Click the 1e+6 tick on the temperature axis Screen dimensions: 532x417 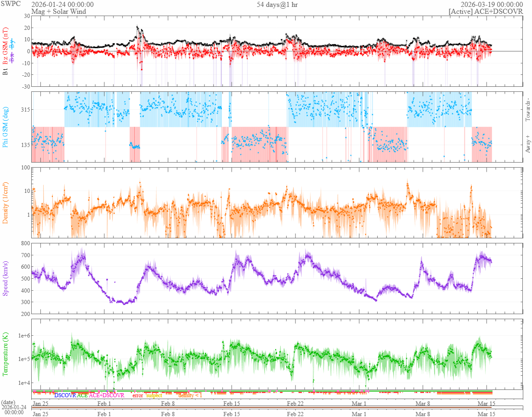(24, 336)
